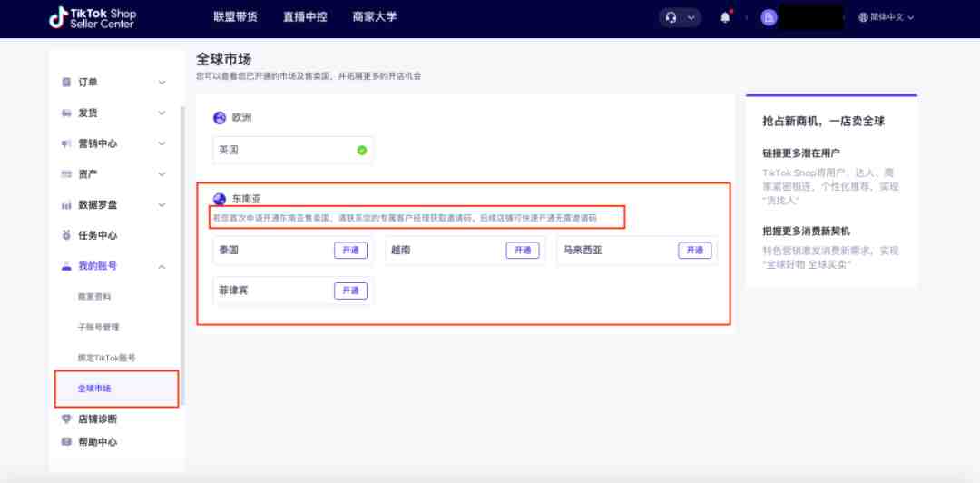Click the 数据罗盘 chart icon
The image size is (980, 483).
click(66, 204)
